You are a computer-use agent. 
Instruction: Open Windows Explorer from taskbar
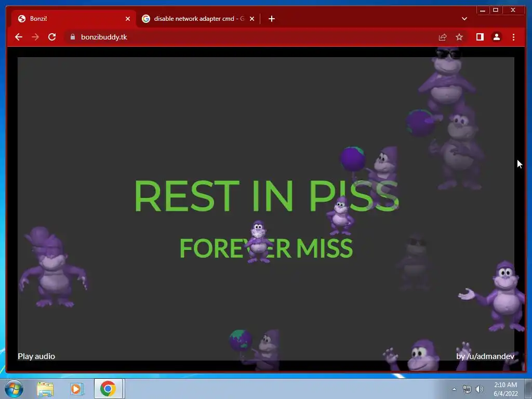(45, 389)
